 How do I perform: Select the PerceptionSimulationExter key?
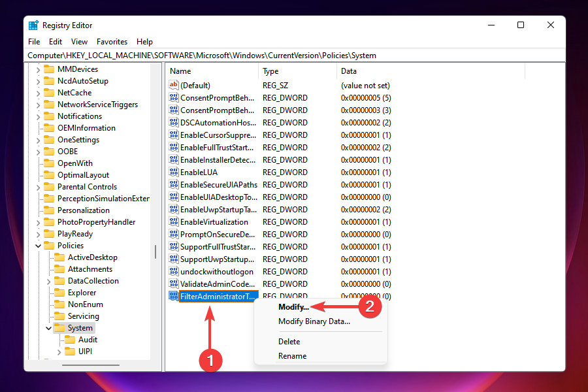coord(103,199)
